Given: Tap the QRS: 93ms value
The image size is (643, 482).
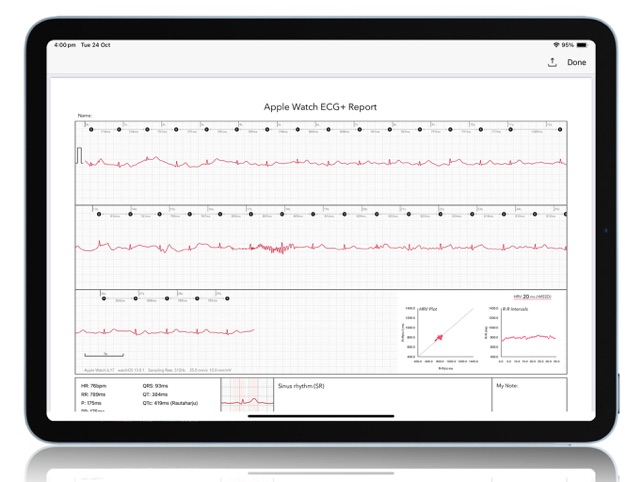Looking at the screenshot, I should pyautogui.click(x=155, y=386).
